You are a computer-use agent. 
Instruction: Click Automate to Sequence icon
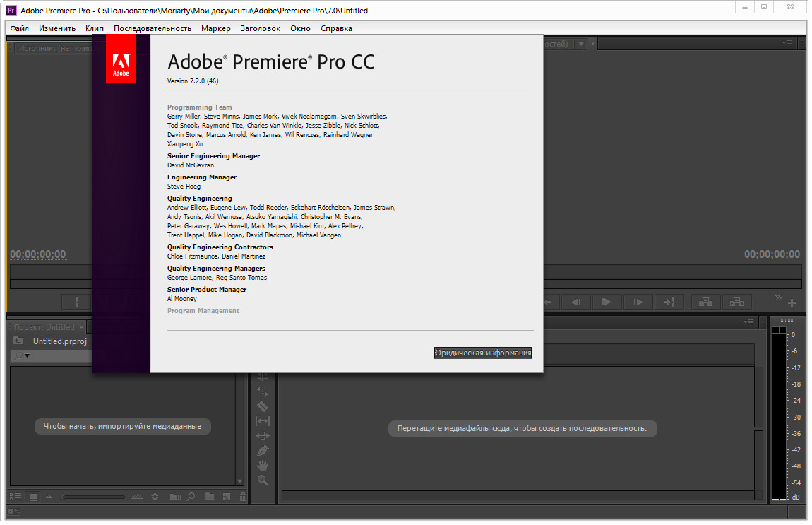point(175,497)
